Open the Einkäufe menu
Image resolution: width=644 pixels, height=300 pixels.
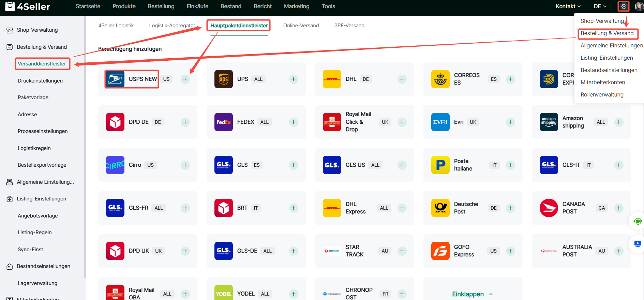point(197,6)
